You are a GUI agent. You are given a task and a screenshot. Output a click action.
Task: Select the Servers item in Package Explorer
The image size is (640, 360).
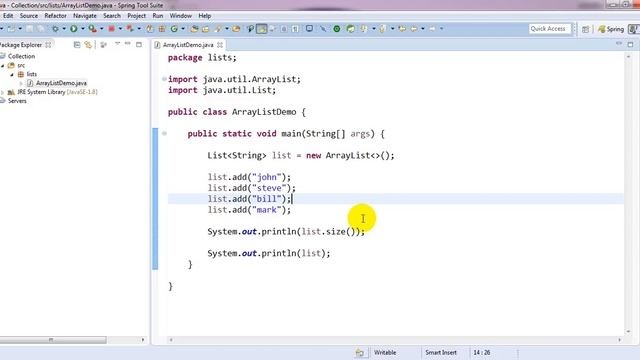pyautogui.click(x=17, y=101)
